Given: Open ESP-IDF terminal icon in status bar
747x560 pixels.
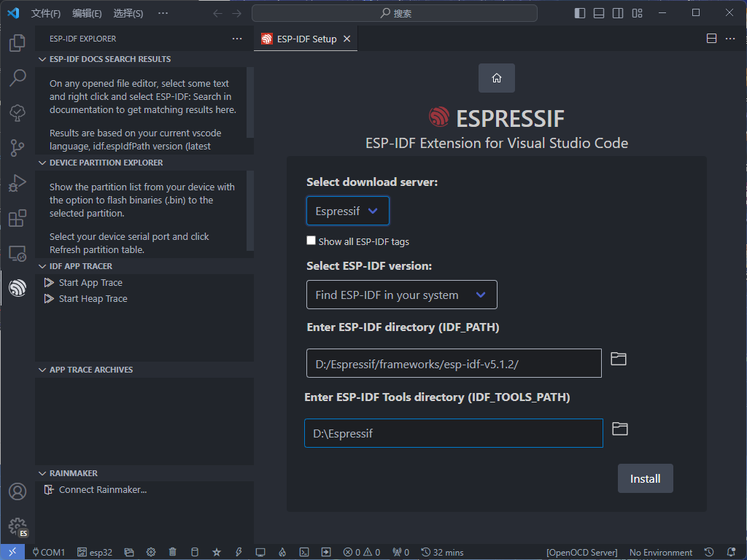Looking at the screenshot, I should click(304, 552).
